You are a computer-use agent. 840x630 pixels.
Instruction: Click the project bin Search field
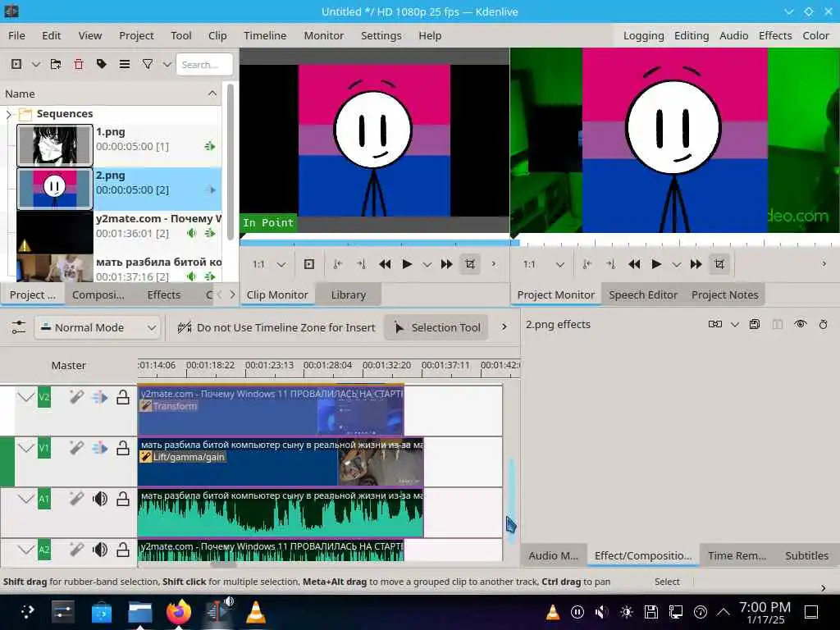coord(204,64)
